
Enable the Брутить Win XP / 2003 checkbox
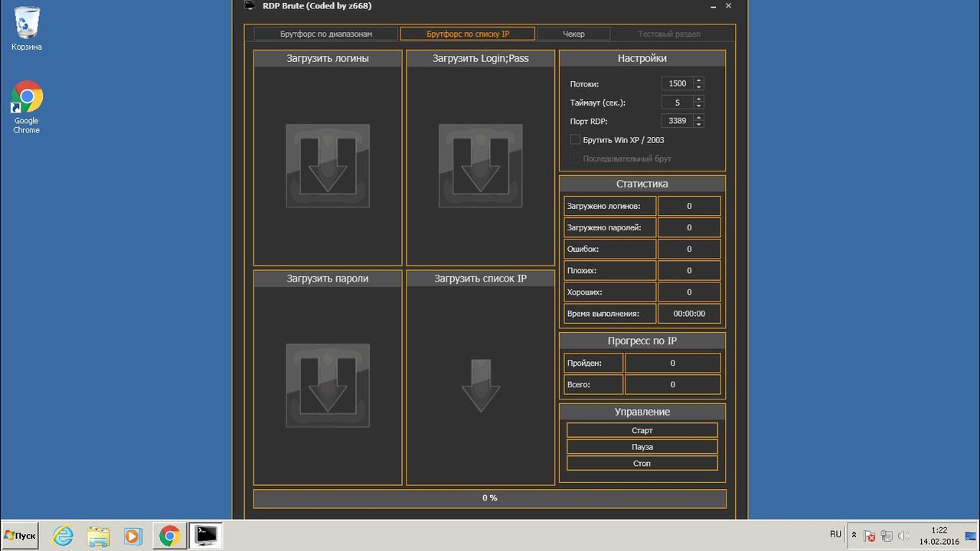point(576,140)
